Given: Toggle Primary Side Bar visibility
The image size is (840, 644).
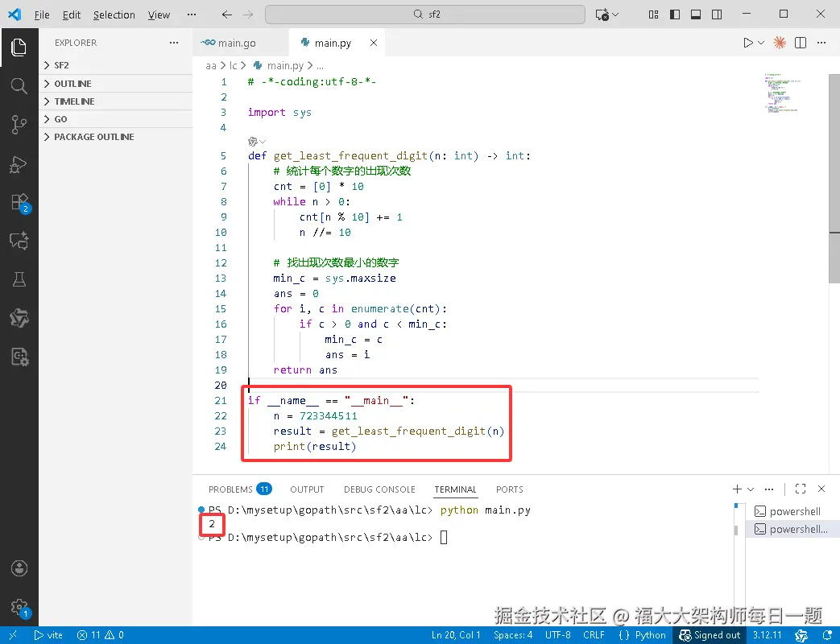Looking at the screenshot, I should 675,14.
